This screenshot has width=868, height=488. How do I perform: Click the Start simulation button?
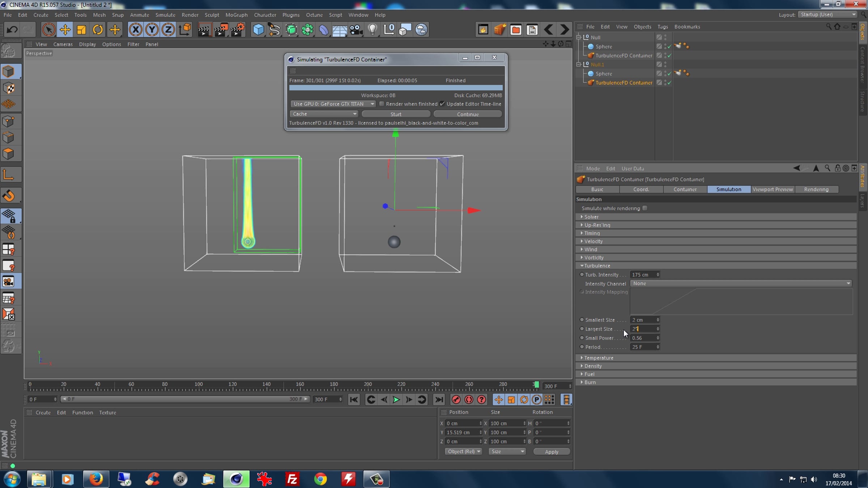[x=396, y=114]
